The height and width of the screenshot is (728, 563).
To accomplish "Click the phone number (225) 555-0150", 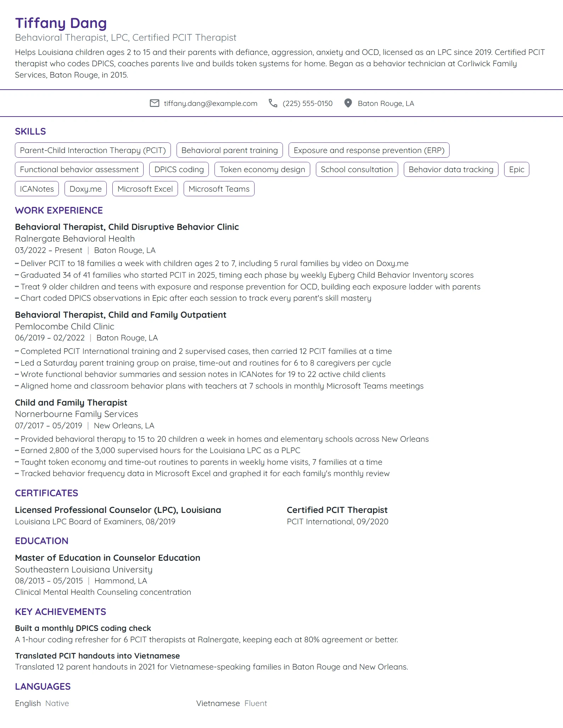I will (x=308, y=103).
